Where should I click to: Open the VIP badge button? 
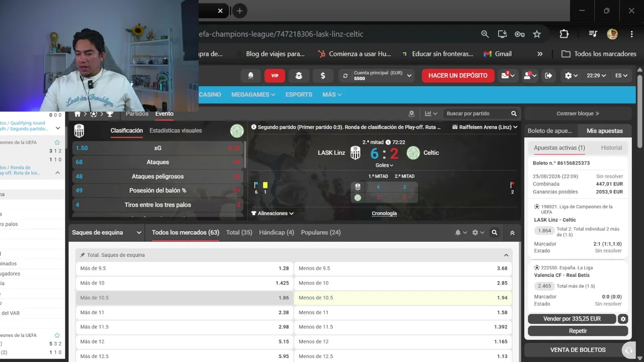pyautogui.click(x=275, y=75)
